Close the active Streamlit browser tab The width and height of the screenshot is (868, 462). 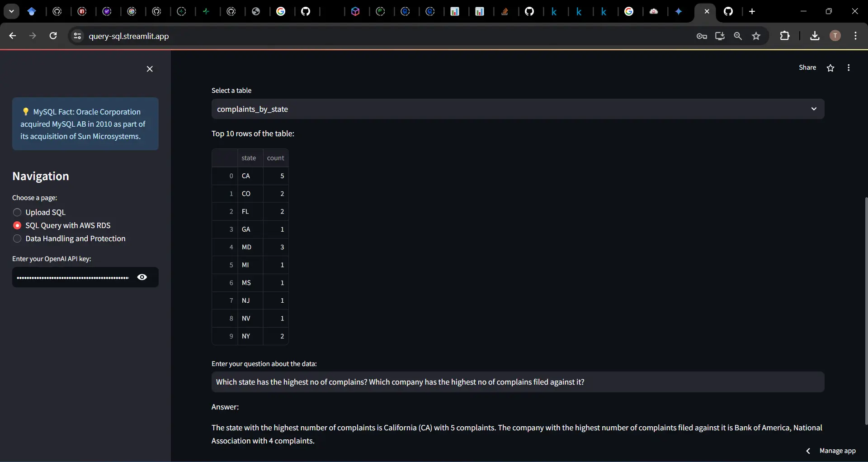coord(707,11)
